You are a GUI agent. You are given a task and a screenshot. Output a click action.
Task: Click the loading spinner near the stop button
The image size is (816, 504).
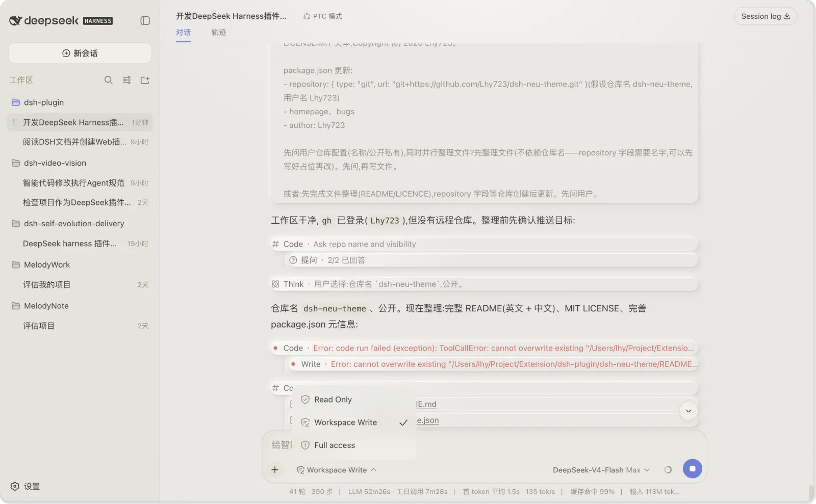click(x=668, y=470)
